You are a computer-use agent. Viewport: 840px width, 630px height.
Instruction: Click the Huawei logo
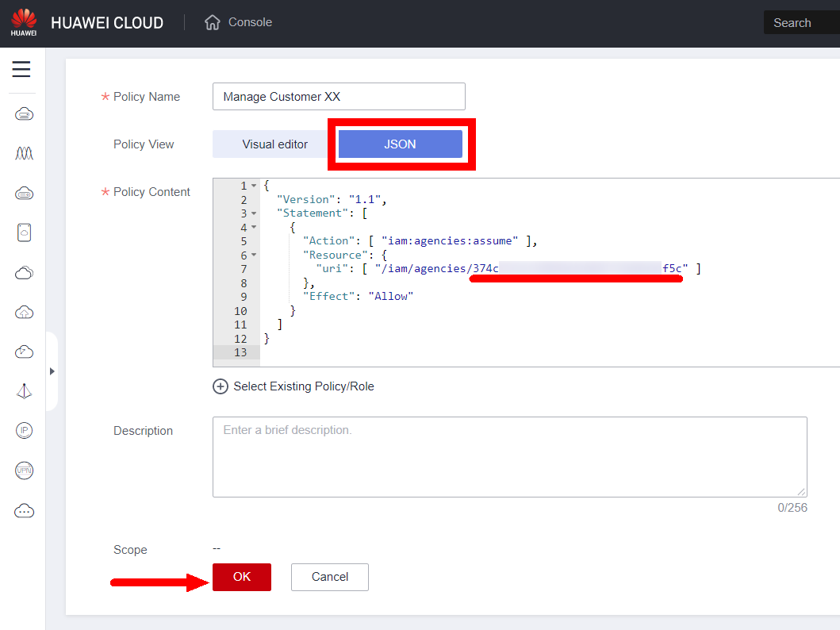[24, 22]
